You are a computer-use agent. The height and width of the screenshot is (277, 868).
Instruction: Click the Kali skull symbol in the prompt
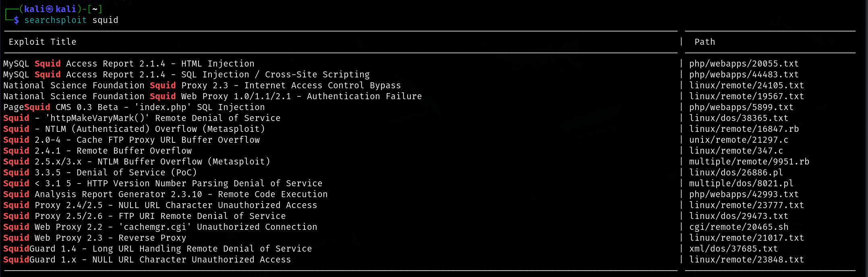coord(50,9)
